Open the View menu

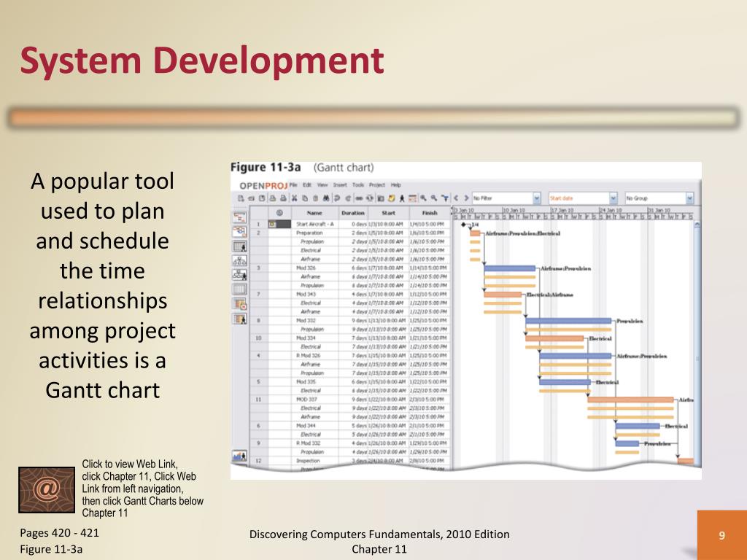point(322,184)
